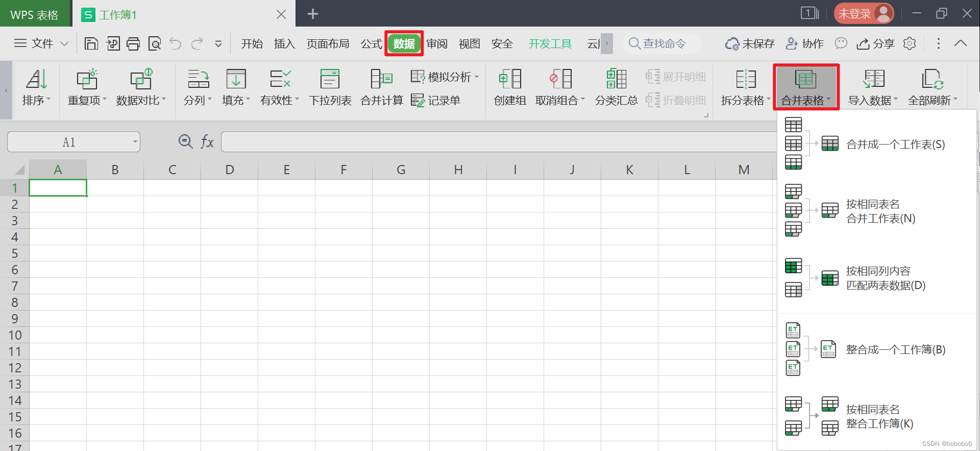Click the 有效性 validation tool
980x451 pixels.
[280, 88]
